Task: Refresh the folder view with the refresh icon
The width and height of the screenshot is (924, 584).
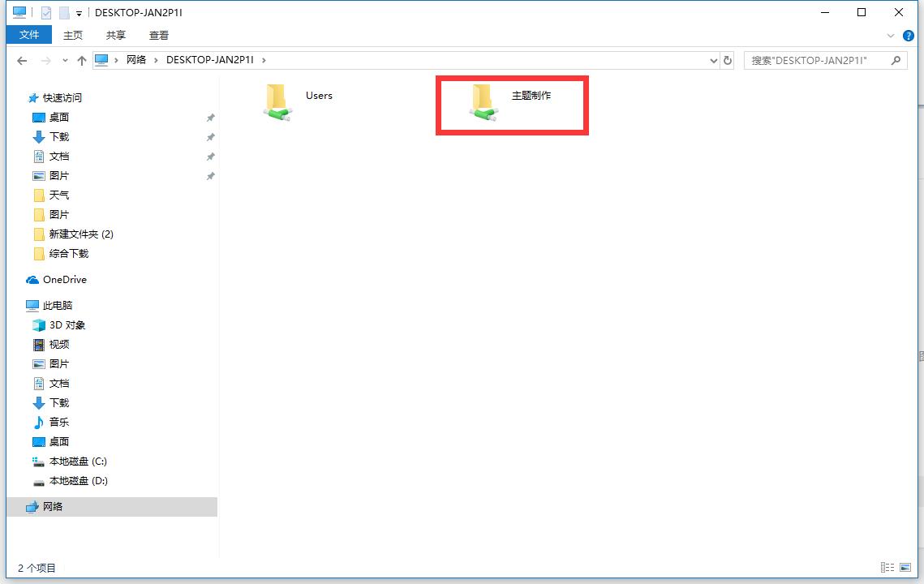Action: point(727,60)
